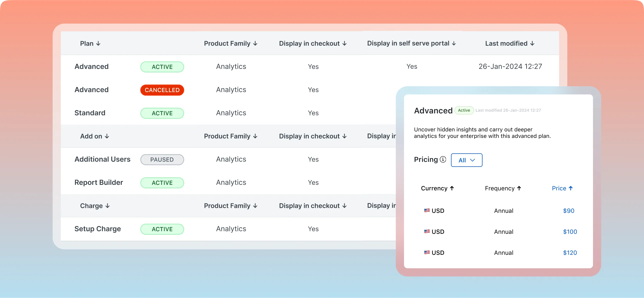644x298 pixels.
Task: Sort by Charge column arrow
Action: [x=107, y=206]
